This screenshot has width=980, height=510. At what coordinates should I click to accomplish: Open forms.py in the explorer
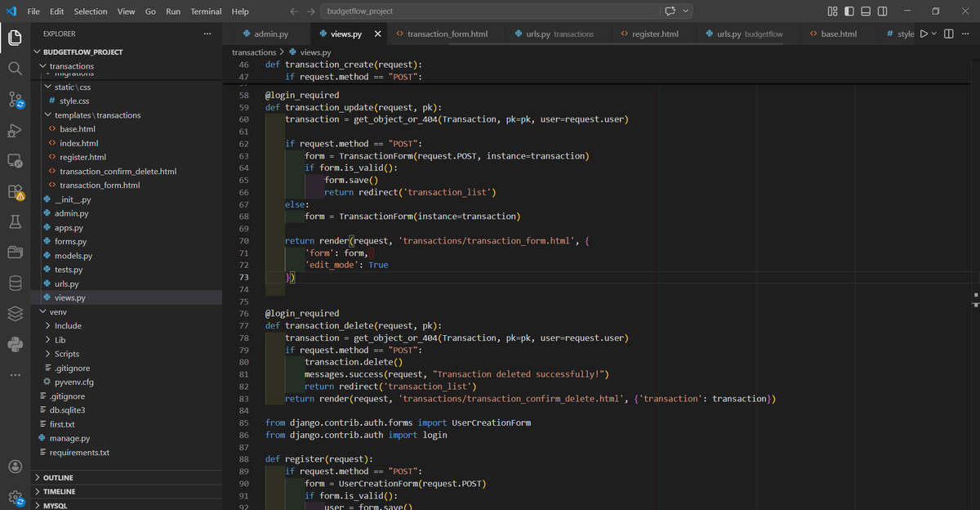[70, 242]
